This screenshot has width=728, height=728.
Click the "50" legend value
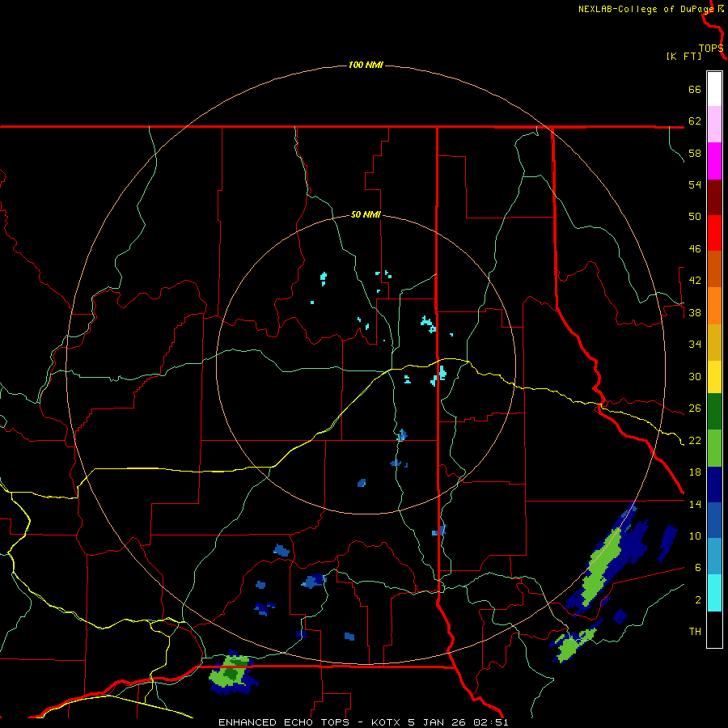pyautogui.click(x=695, y=217)
